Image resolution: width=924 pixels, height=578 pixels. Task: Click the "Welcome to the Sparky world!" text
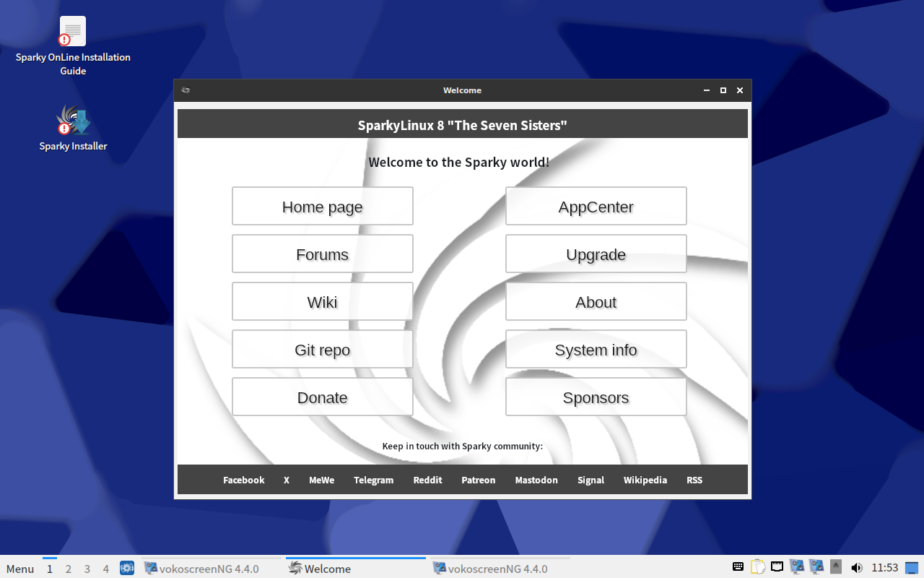click(459, 162)
